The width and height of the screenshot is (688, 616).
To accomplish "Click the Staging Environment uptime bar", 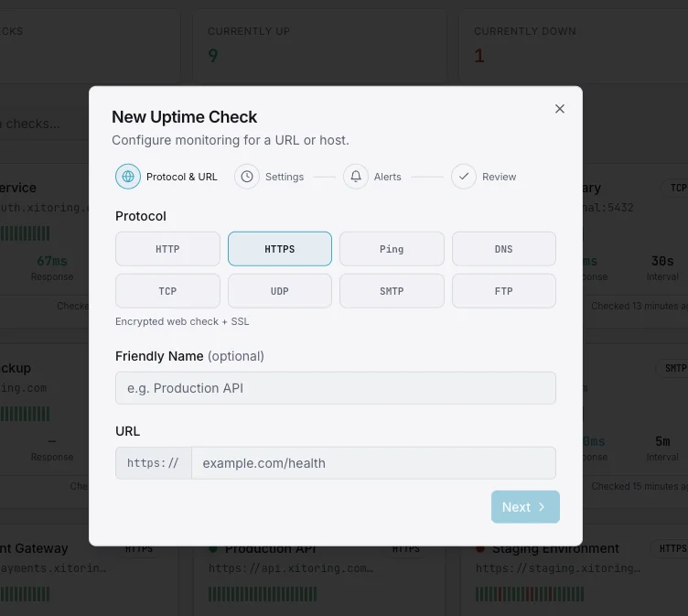I will click(x=530, y=594).
